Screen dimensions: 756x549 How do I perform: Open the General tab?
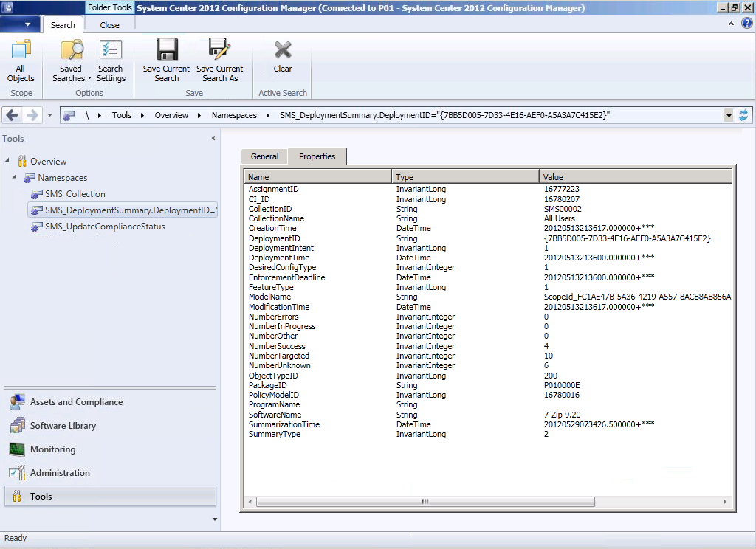coord(264,156)
